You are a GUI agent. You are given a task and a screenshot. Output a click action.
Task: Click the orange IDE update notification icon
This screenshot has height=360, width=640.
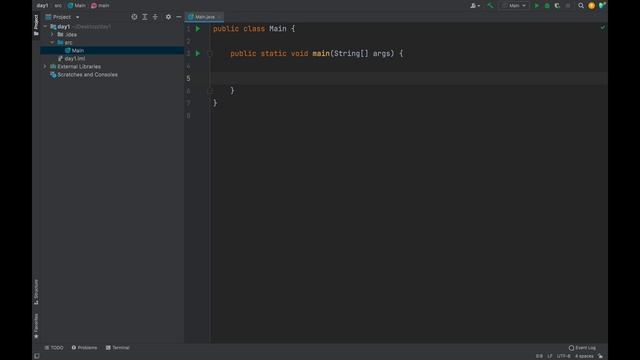(x=591, y=6)
